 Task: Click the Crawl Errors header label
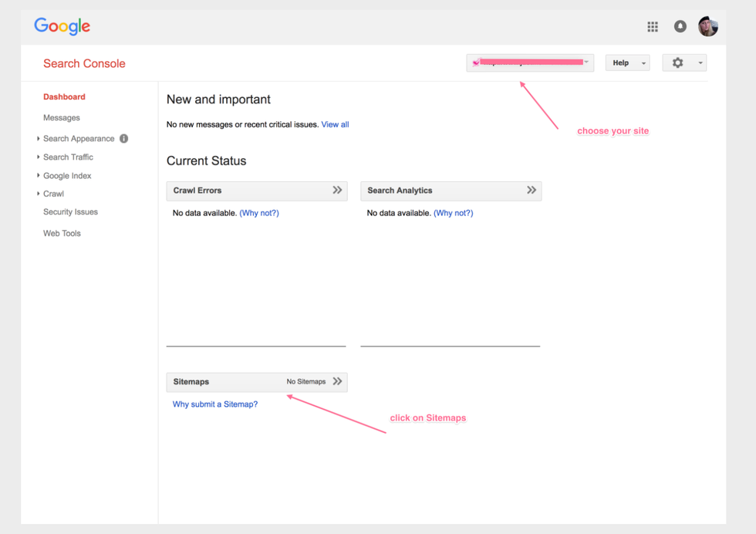coord(197,191)
